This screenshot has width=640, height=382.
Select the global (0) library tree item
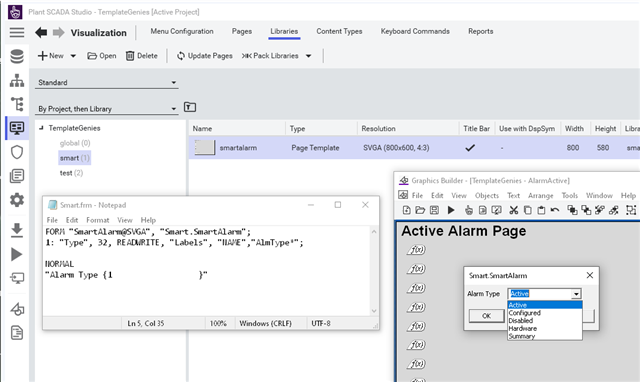(x=75, y=143)
